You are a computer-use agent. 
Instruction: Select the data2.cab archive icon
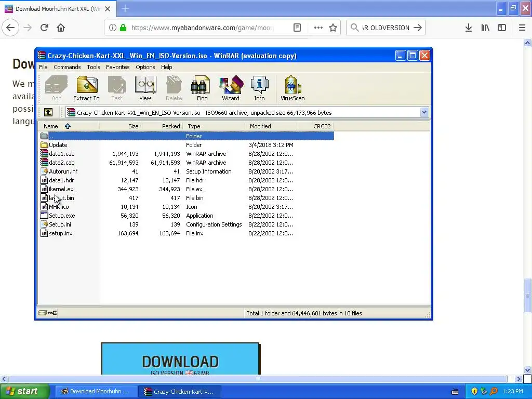pos(44,163)
